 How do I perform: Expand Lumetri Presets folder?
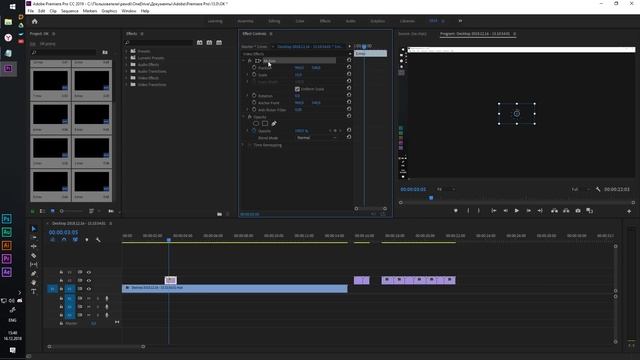127,58
